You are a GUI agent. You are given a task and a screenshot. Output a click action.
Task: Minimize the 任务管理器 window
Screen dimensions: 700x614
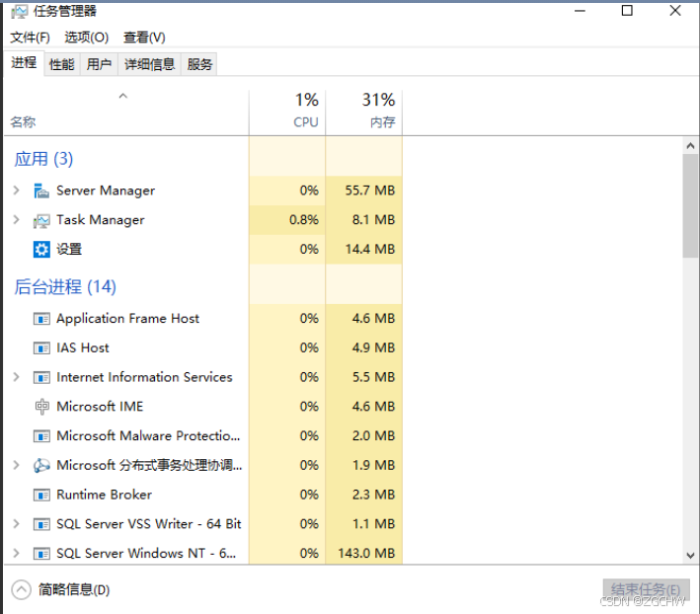coord(580,11)
